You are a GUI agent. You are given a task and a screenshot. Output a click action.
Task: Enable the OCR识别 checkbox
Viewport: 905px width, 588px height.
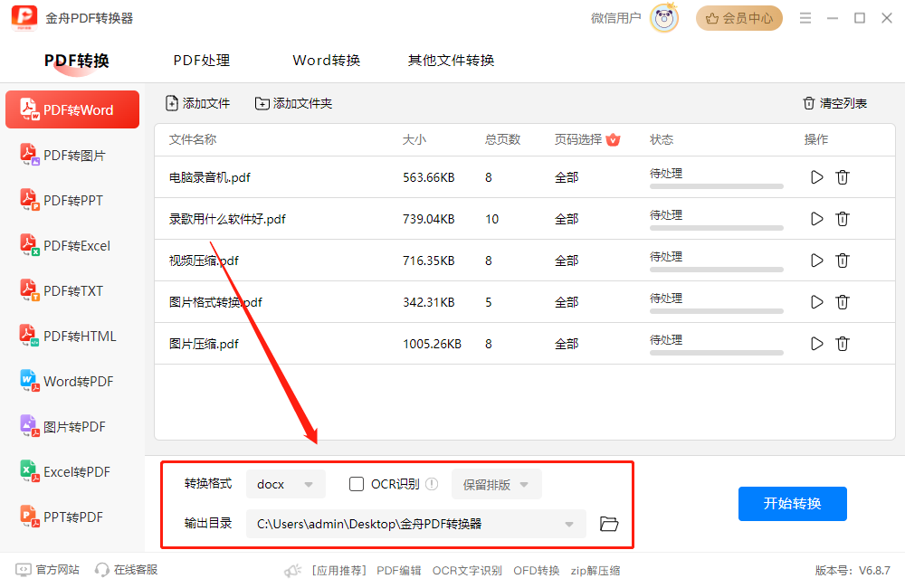pyautogui.click(x=357, y=484)
